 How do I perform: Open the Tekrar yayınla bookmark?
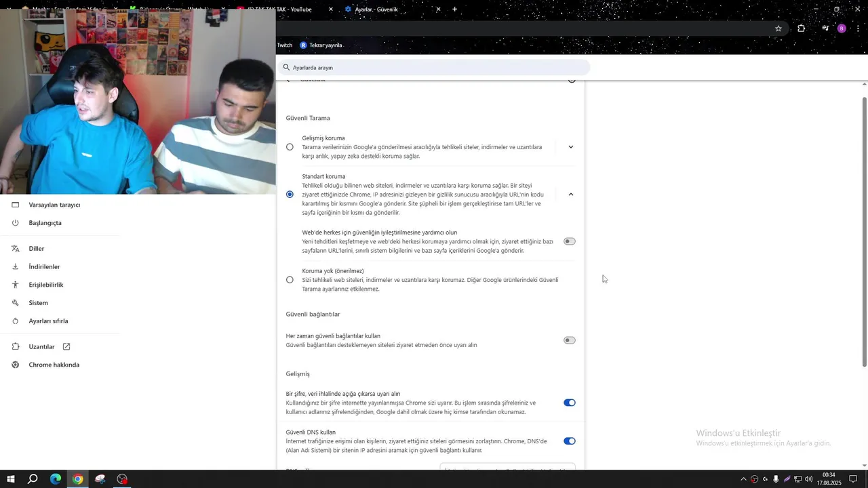click(x=321, y=45)
